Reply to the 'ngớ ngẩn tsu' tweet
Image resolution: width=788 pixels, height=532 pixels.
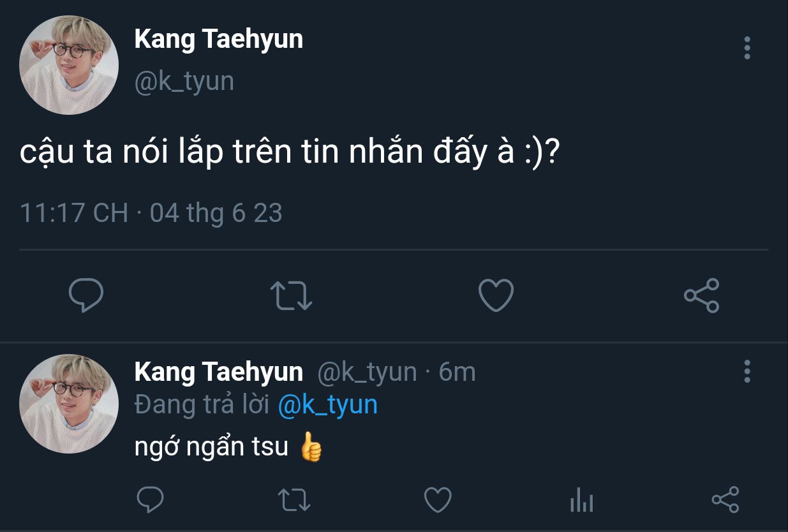tap(151, 499)
